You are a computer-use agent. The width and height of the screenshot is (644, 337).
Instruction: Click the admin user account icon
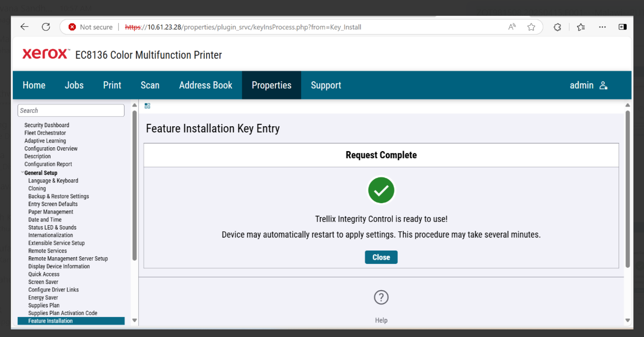(603, 86)
